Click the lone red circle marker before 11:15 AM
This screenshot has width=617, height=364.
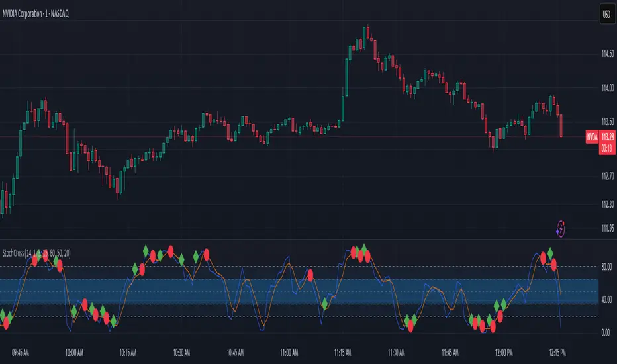click(310, 275)
